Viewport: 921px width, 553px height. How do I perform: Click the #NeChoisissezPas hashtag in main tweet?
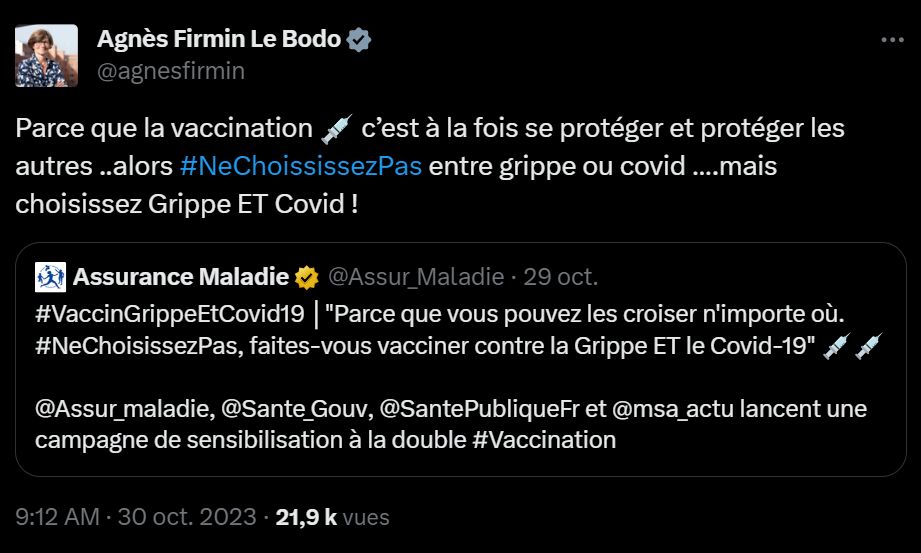pyautogui.click(x=302, y=165)
